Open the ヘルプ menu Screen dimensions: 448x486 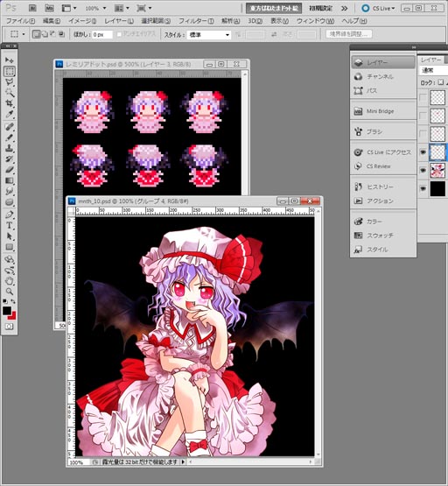[x=354, y=21]
